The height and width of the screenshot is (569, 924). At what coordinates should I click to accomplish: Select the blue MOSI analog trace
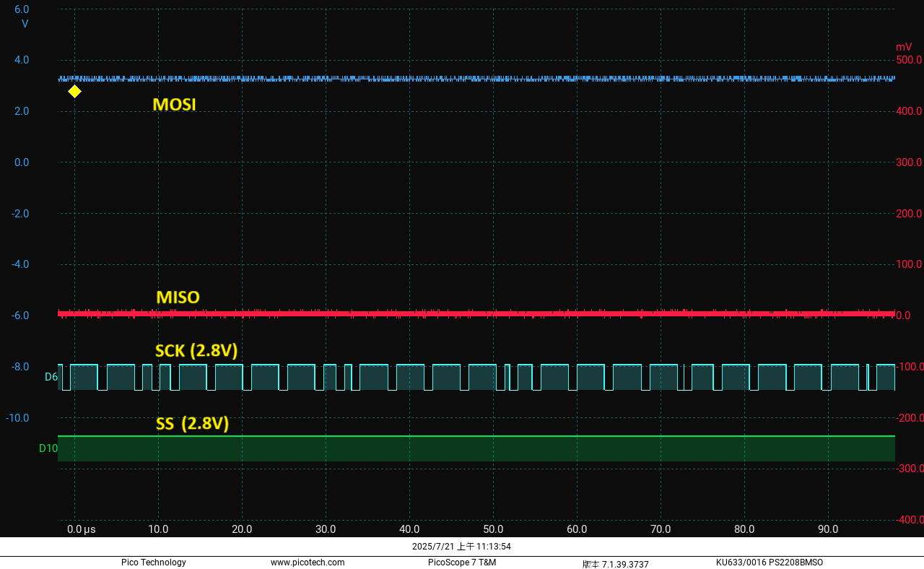(476, 79)
